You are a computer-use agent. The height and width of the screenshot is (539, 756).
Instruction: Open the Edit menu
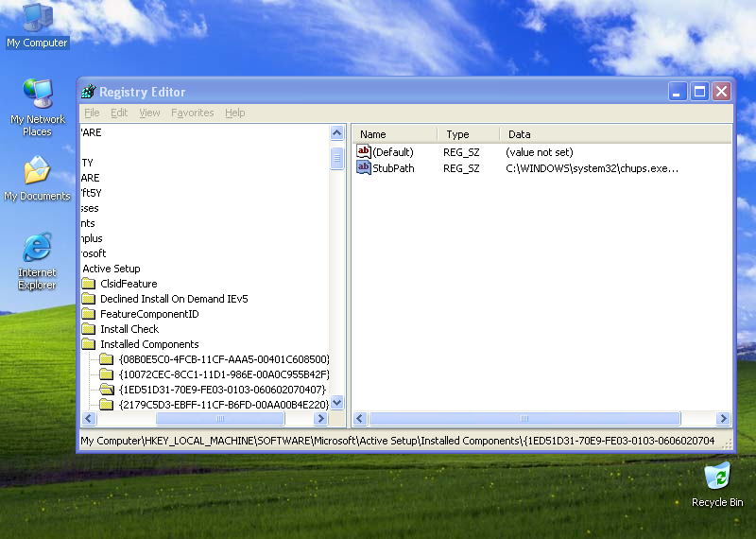119,113
